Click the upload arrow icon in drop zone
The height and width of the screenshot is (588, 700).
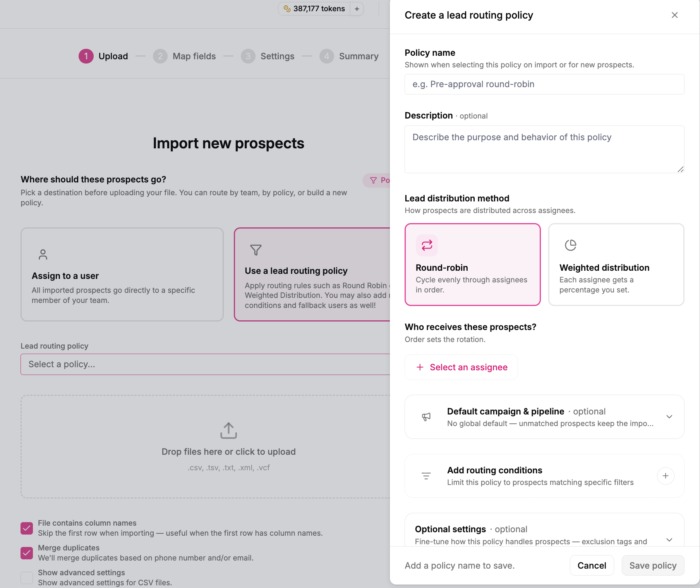pos(228,430)
